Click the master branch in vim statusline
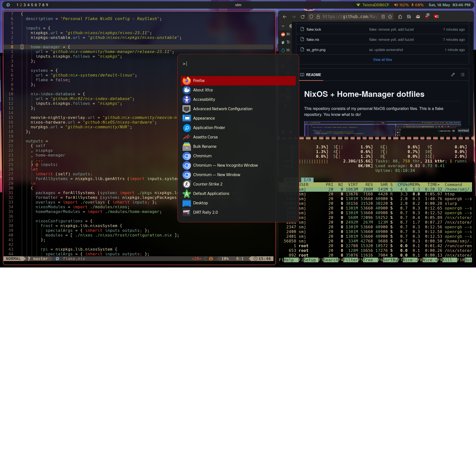476x476 pixels. tap(38, 259)
